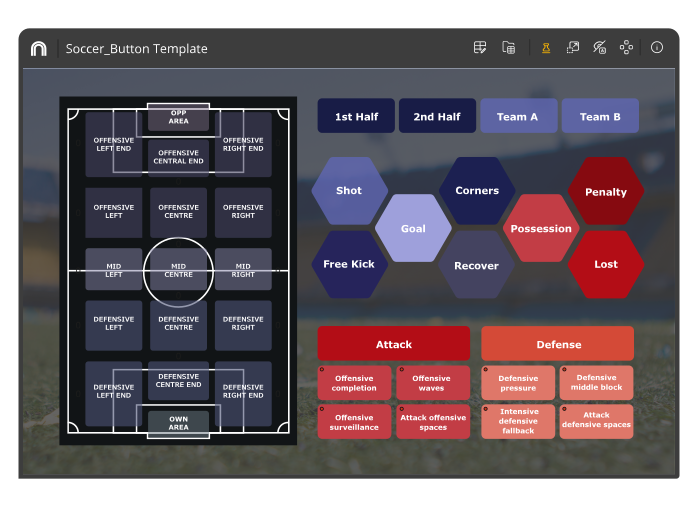Tag the Penalty hexagon
This screenshot has width=698, height=507.
pyautogui.click(x=606, y=191)
